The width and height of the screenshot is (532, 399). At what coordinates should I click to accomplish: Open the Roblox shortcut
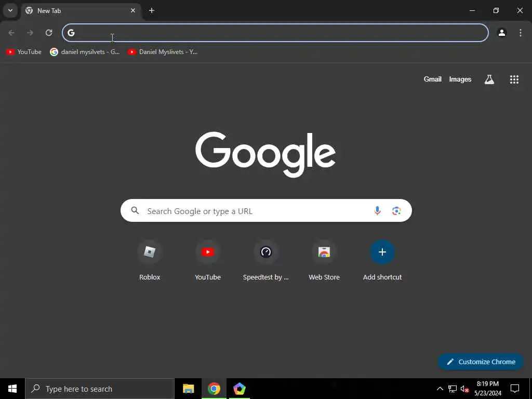coord(150,261)
